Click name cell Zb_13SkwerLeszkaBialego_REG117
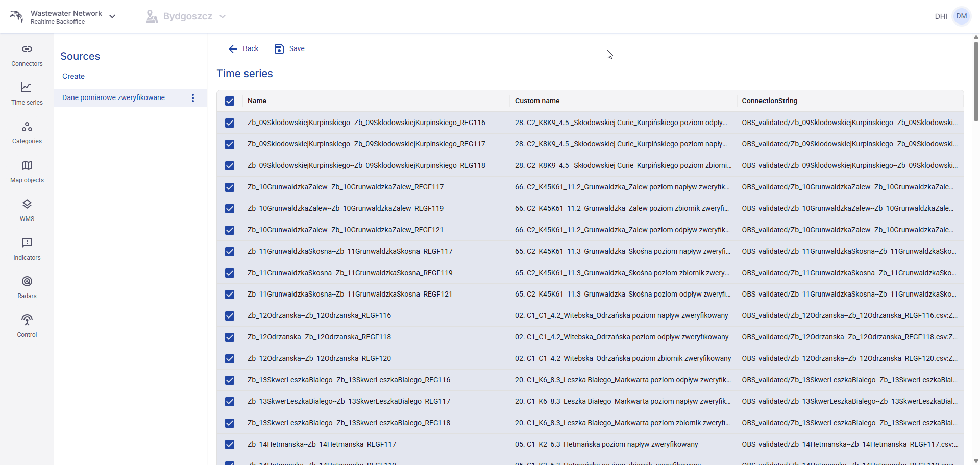 pos(349,401)
